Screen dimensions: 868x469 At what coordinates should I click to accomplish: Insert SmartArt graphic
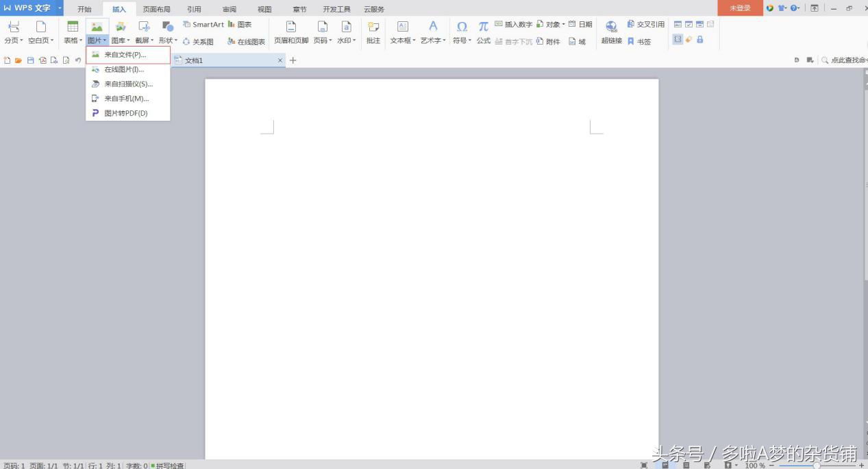pyautogui.click(x=203, y=25)
